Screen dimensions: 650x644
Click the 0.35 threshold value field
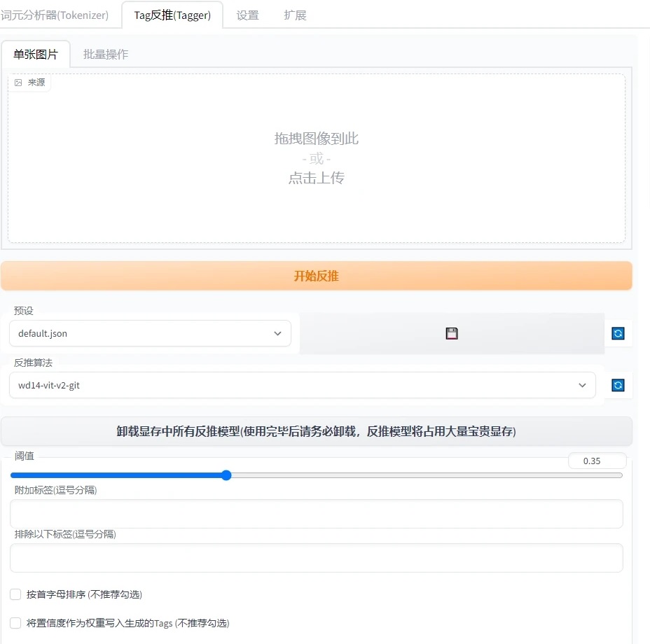pos(597,460)
